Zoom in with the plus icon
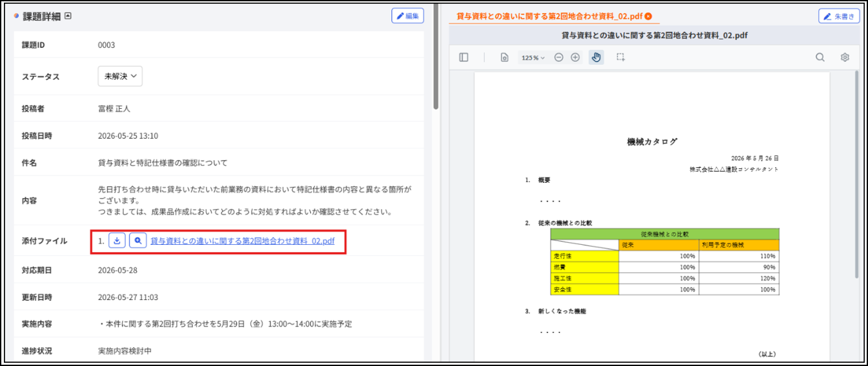Screen dimensions: 868x366 [x=575, y=57]
